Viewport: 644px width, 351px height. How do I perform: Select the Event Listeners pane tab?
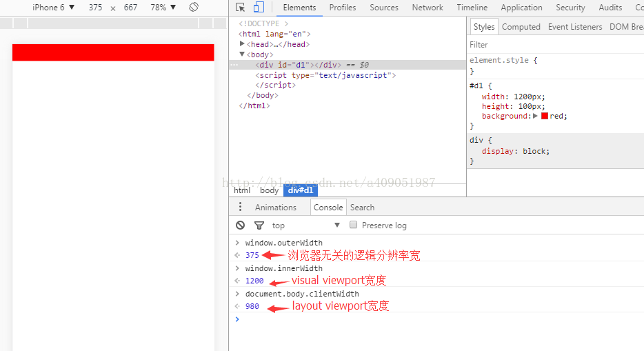(575, 27)
